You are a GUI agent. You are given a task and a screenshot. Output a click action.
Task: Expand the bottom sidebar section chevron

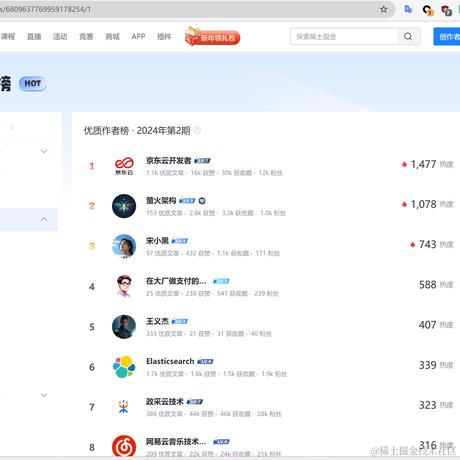click(x=44, y=395)
